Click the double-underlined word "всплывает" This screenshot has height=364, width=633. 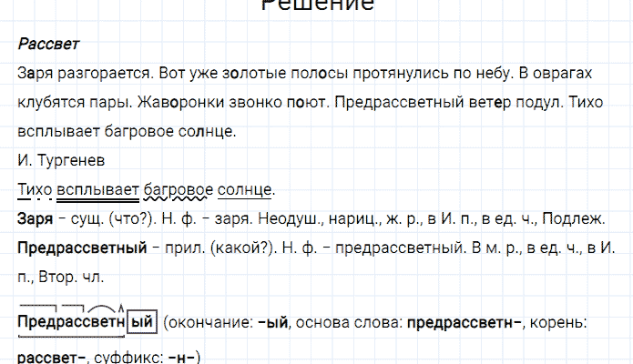click(x=97, y=189)
